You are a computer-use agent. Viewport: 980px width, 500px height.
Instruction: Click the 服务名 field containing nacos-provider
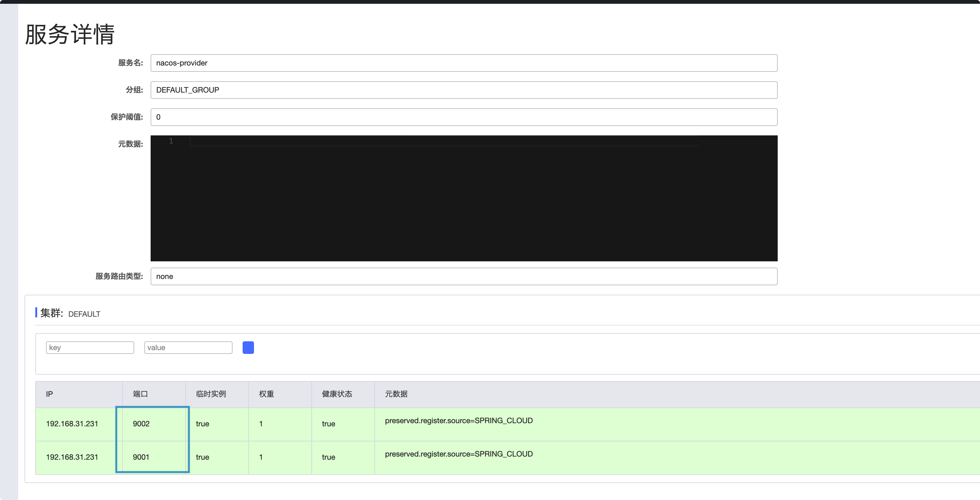point(463,63)
